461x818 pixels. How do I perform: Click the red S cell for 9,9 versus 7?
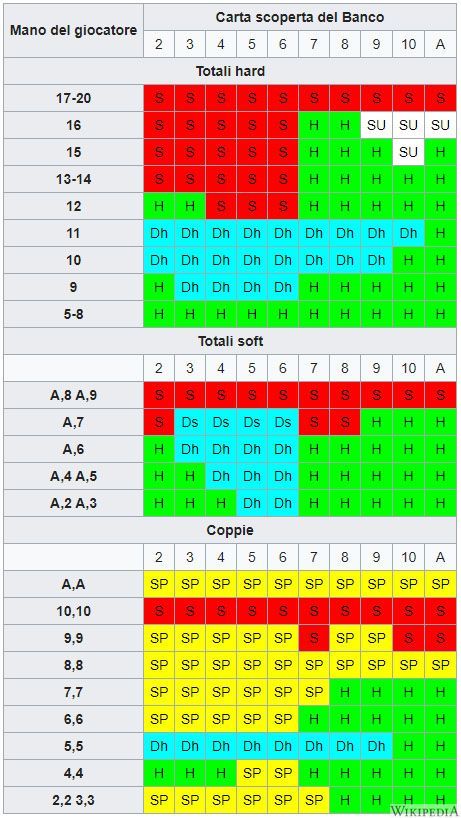click(314, 638)
